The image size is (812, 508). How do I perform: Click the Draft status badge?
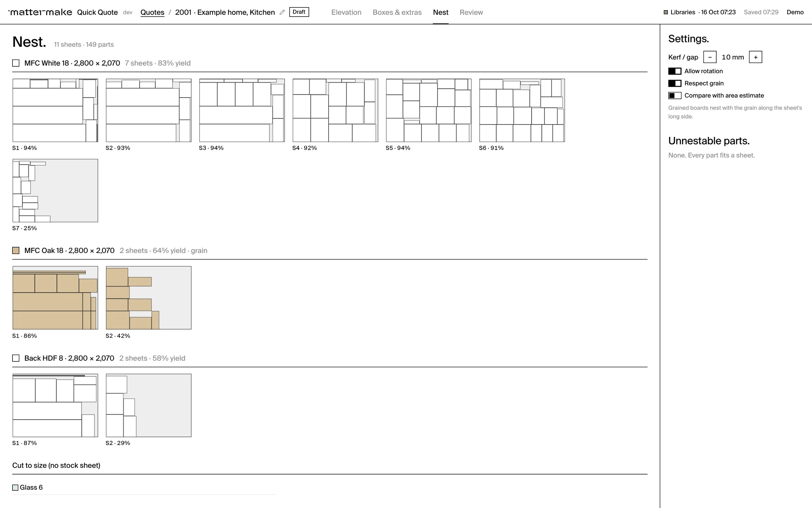pos(299,12)
